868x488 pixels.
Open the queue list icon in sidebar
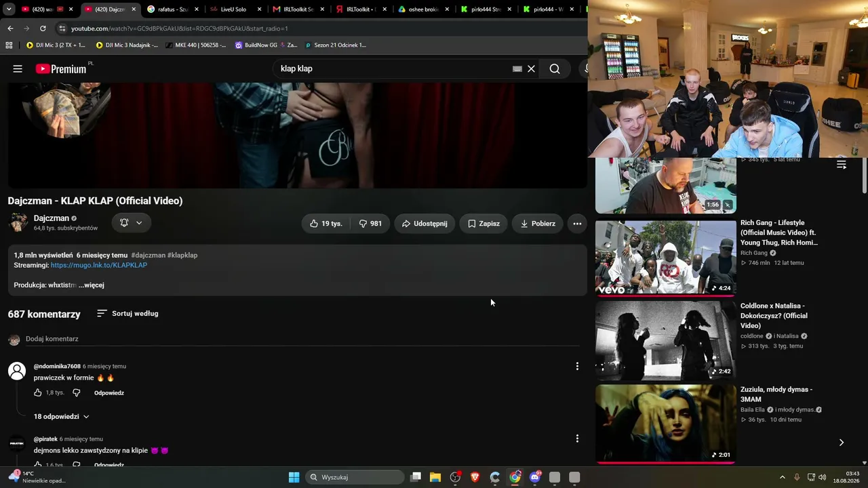pos(842,165)
